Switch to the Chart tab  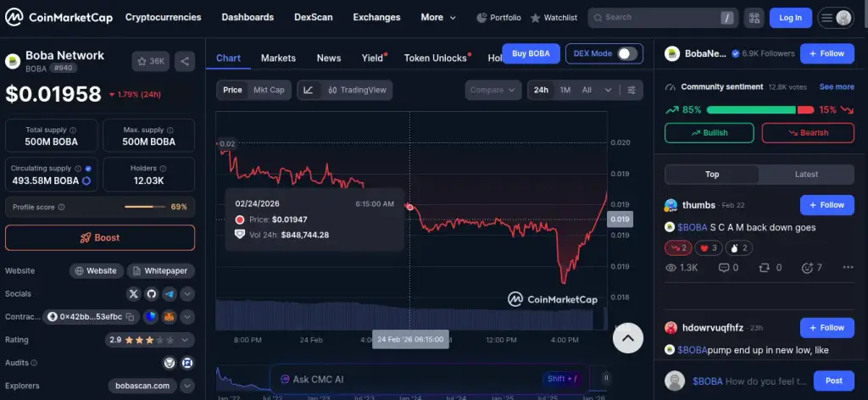point(228,58)
